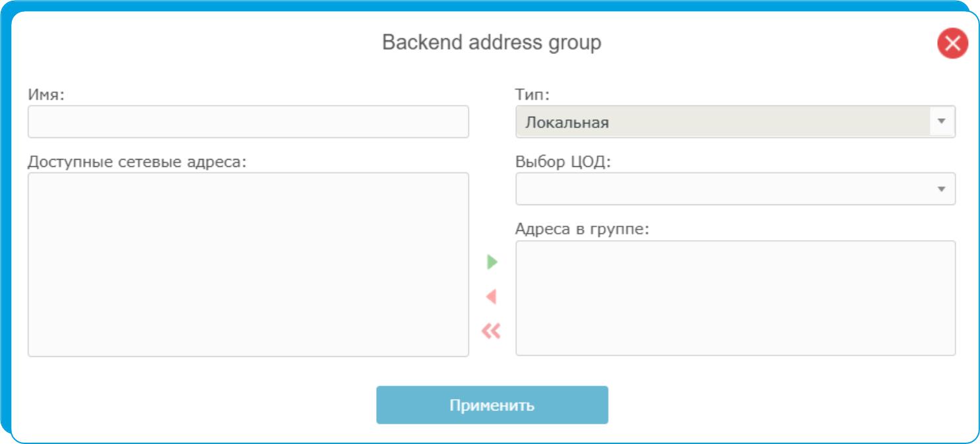Click the red circular X icon

pyautogui.click(x=952, y=44)
